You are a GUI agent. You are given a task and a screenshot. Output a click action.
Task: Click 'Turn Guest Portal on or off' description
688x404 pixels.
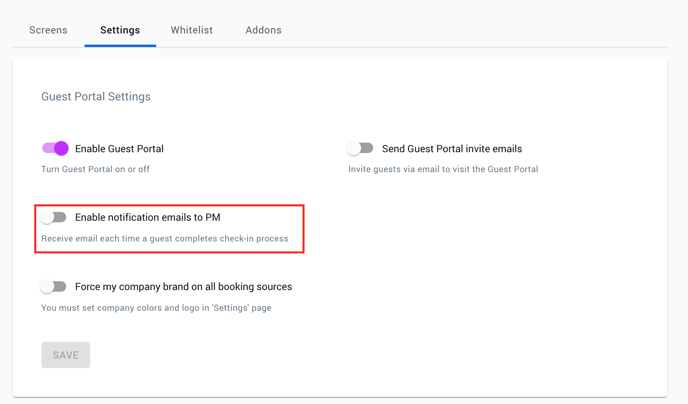click(x=96, y=169)
